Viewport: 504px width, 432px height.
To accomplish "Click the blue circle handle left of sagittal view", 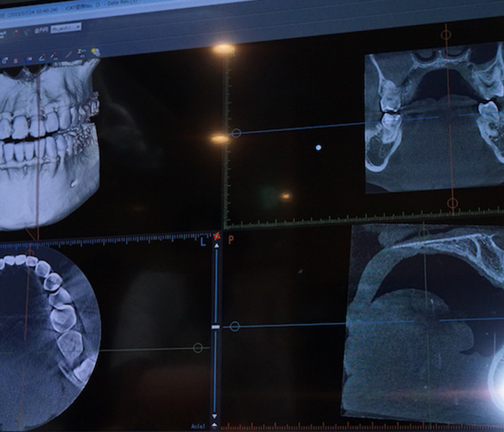I will (235, 326).
